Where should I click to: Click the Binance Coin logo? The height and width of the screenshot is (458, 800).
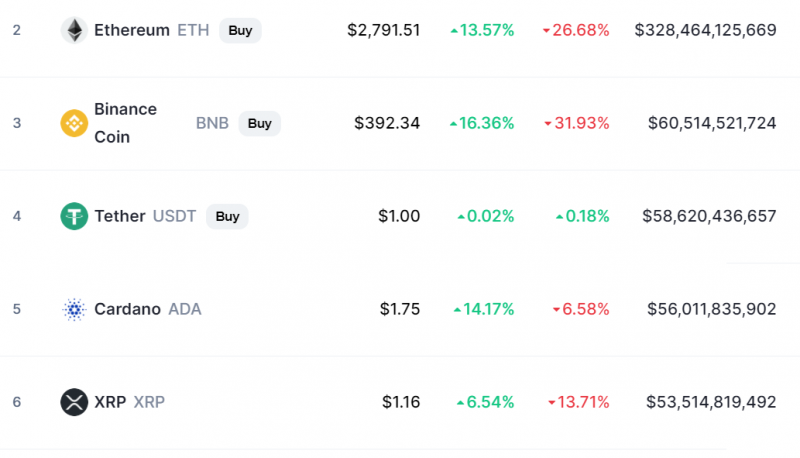click(x=74, y=123)
